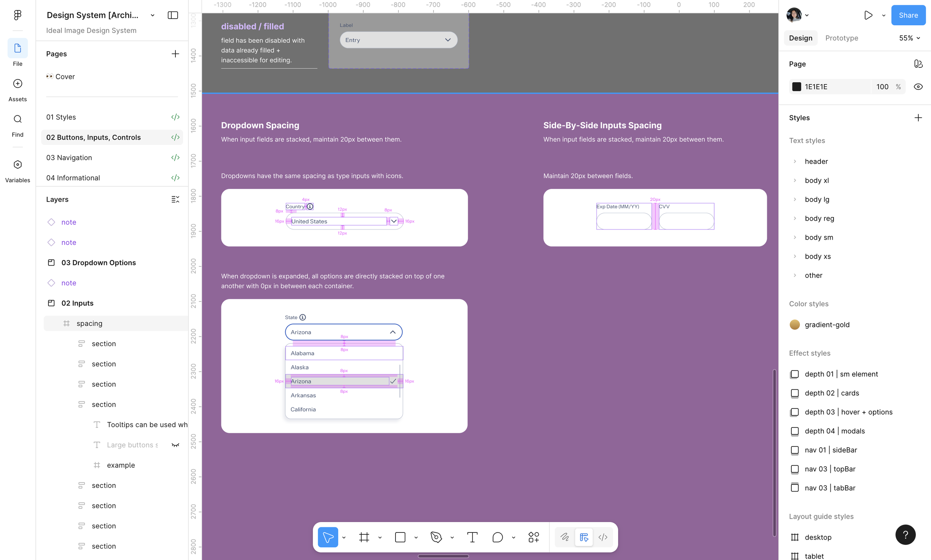The height and width of the screenshot is (560, 931).
Task: Open the 55% zoom level dropdown
Action: (x=909, y=38)
